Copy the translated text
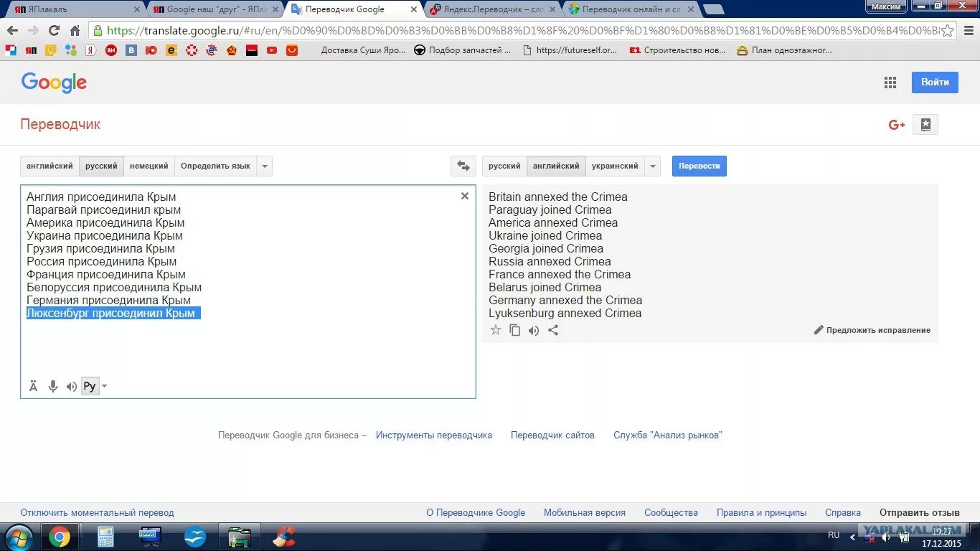 [514, 330]
